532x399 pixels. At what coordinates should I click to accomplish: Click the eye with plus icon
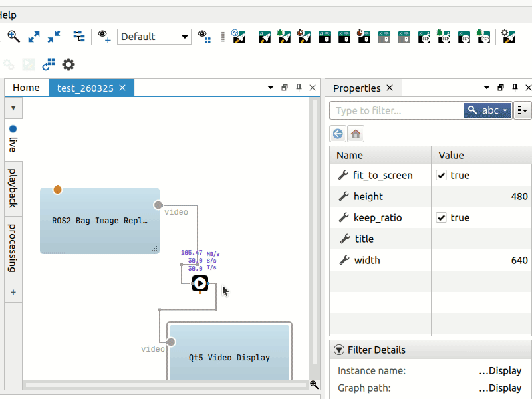[x=104, y=36]
